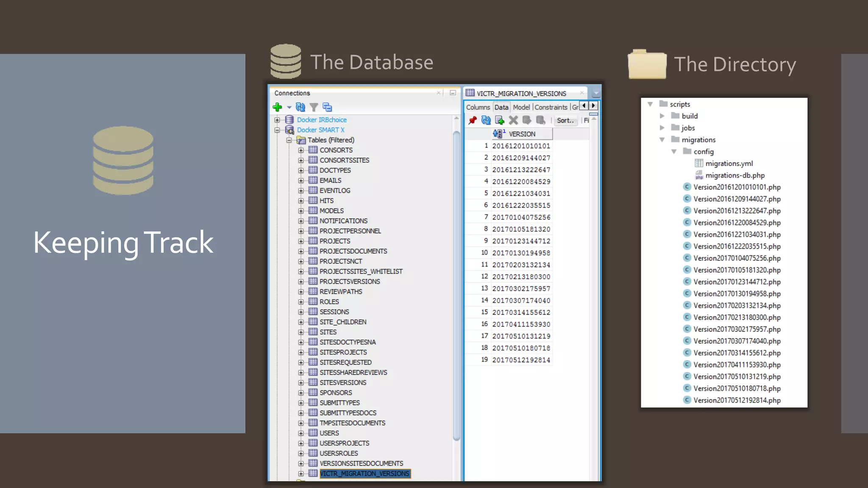Open the editor tab list dropdown
The height and width of the screenshot is (488, 868).
[596, 93]
